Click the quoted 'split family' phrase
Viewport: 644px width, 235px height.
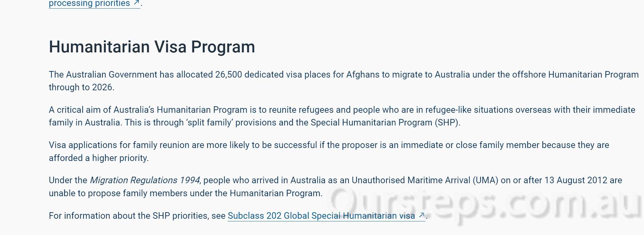pos(210,123)
